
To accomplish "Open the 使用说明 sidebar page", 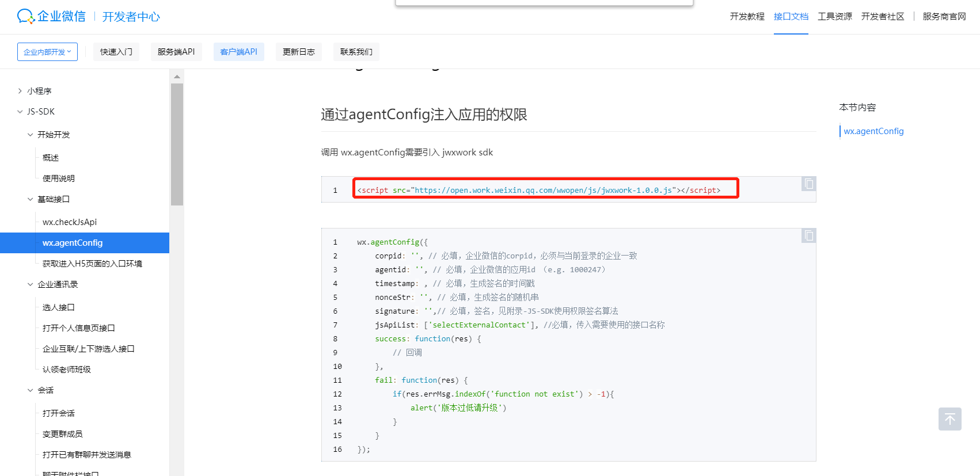I will pyautogui.click(x=59, y=178).
